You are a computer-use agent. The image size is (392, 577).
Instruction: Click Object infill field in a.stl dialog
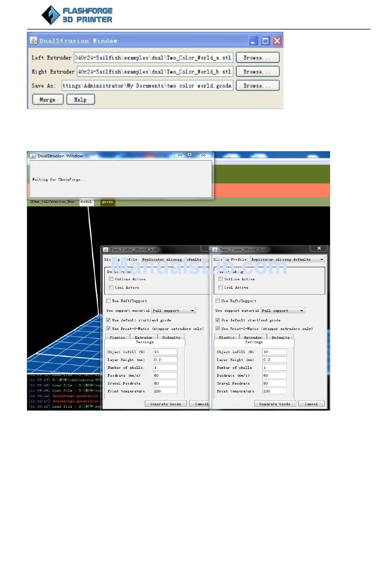tap(165, 352)
